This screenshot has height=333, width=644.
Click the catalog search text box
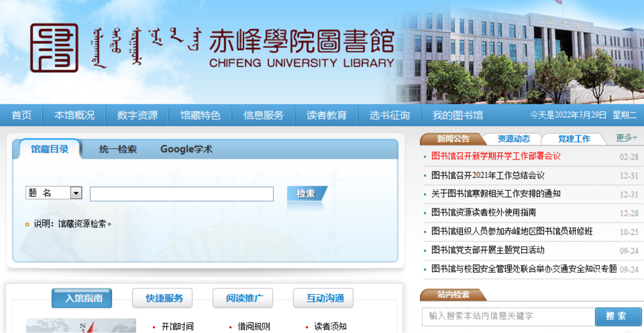point(181,194)
